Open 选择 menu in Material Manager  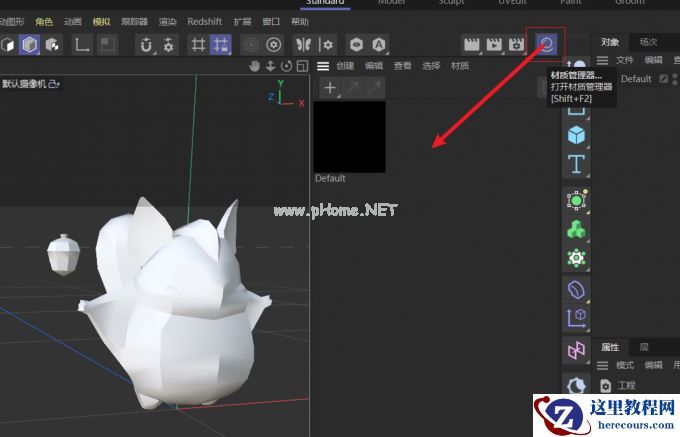(x=431, y=66)
